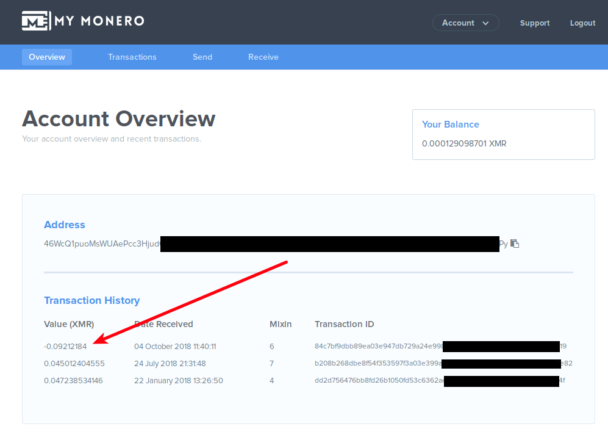Click the date 24 July 2018 21:31:48
608x440 pixels.
coord(170,364)
